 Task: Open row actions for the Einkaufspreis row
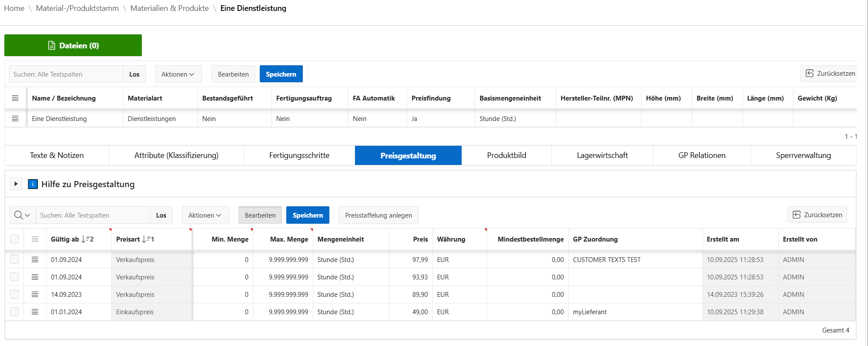(35, 312)
